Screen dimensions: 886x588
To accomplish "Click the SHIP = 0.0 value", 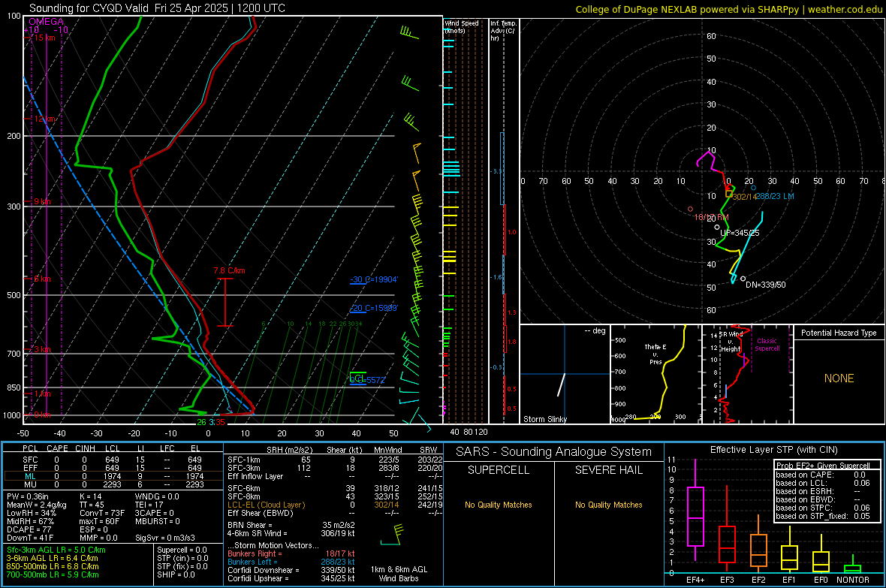I will (x=176, y=574).
